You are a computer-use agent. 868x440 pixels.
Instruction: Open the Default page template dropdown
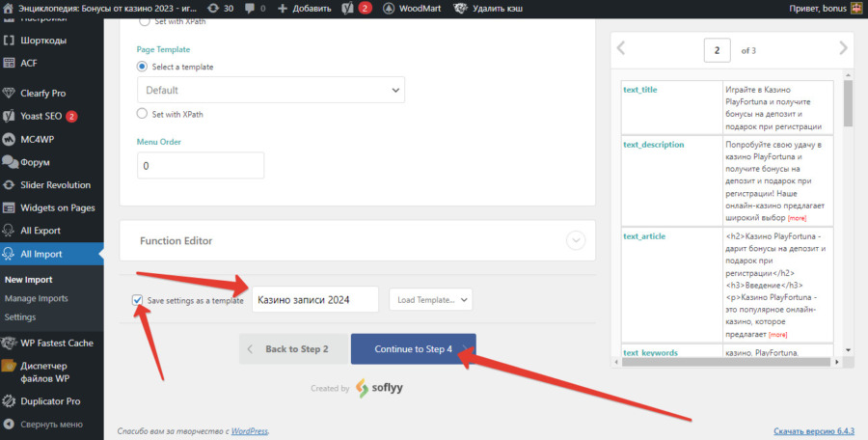click(x=271, y=90)
